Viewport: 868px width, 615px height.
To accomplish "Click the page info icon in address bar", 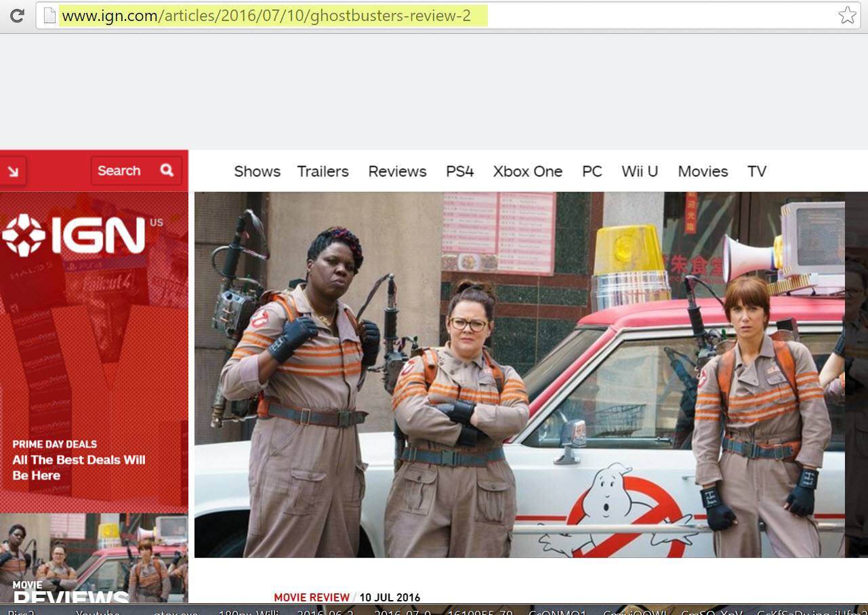I will (x=49, y=16).
